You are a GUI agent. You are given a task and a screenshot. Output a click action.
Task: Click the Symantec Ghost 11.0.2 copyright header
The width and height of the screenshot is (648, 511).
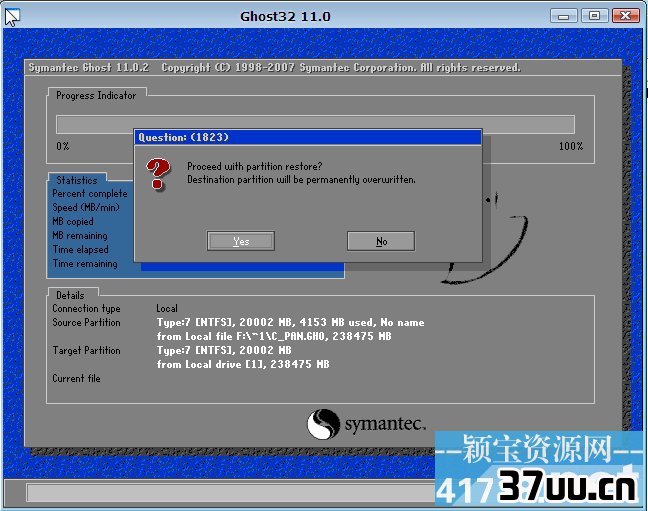274,67
